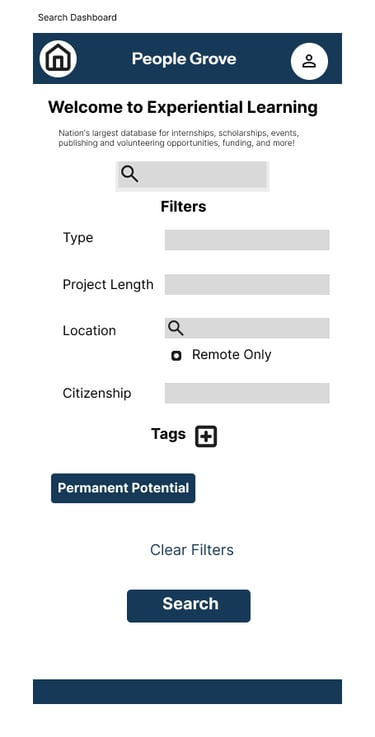Click the People Grove header title
This screenshot has height=737, width=375.
click(184, 59)
